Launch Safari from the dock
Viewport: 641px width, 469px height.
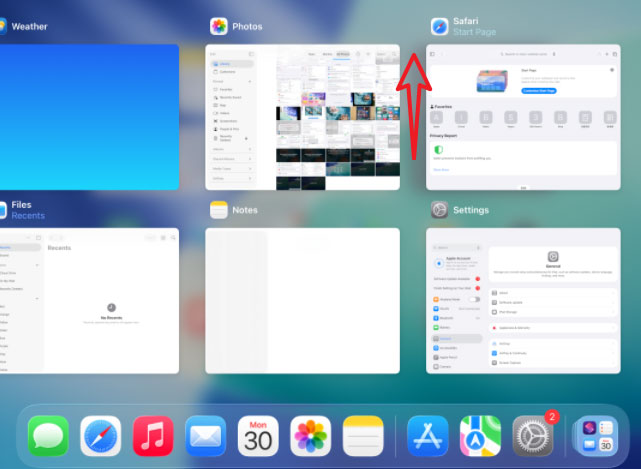101,436
